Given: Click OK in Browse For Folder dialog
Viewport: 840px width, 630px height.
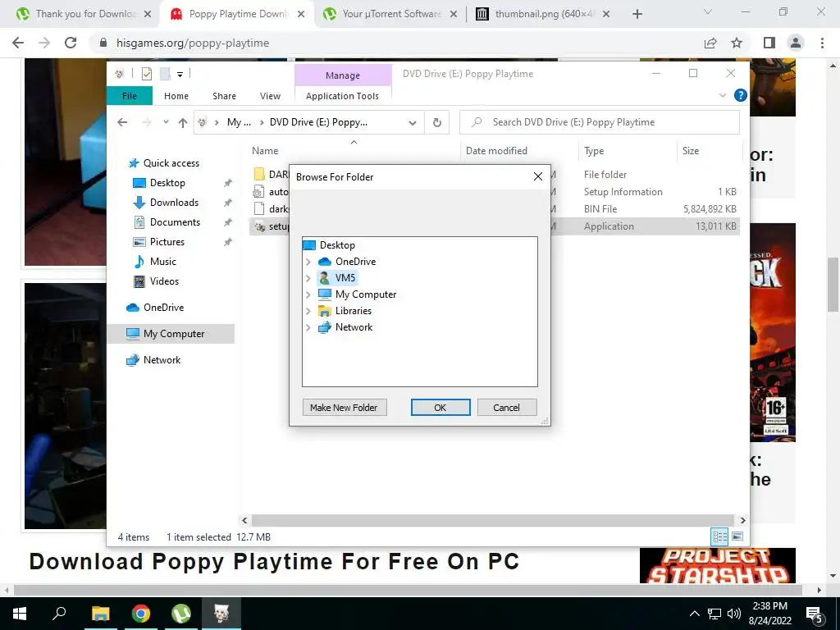Looking at the screenshot, I should pos(441,407).
